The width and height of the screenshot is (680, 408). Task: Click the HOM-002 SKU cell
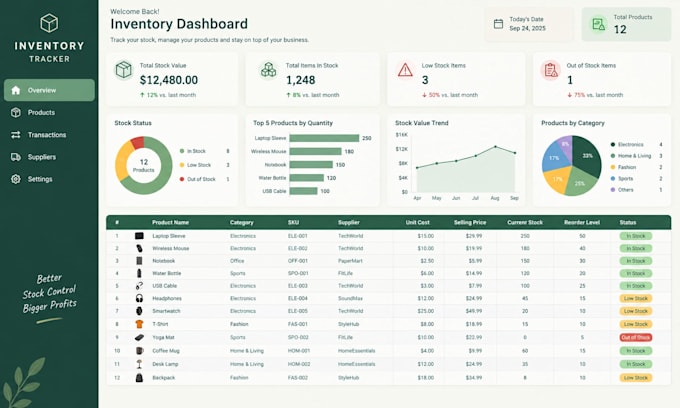[299, 364]
